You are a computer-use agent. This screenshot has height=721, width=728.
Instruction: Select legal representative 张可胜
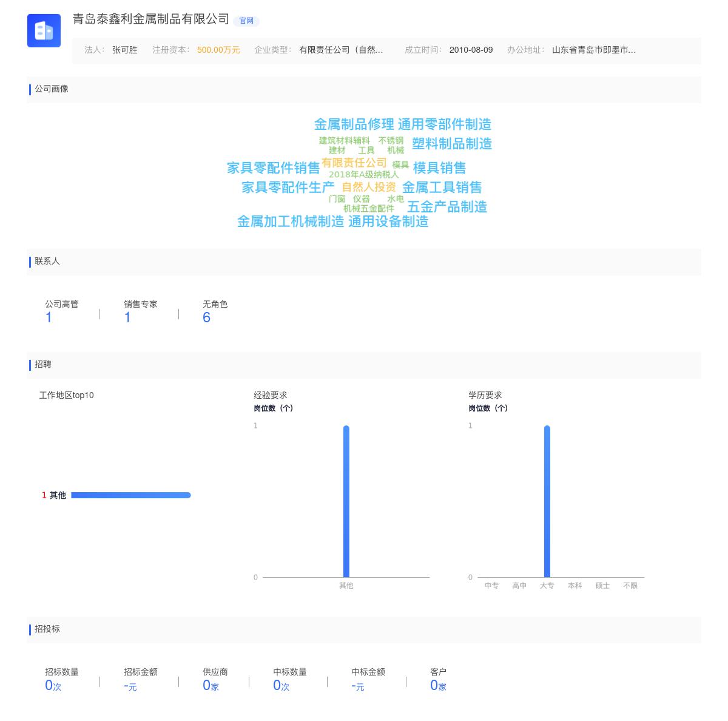tap(125, 50)
